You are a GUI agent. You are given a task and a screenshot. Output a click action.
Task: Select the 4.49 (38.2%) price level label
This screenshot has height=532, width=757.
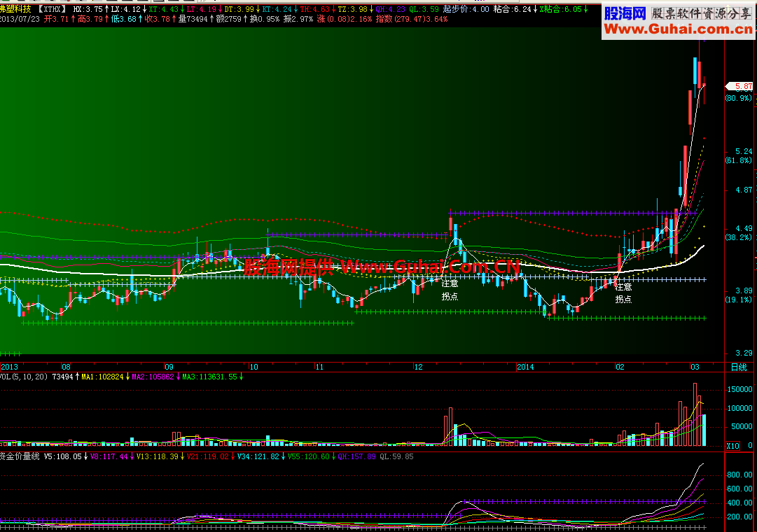(739, 232)
